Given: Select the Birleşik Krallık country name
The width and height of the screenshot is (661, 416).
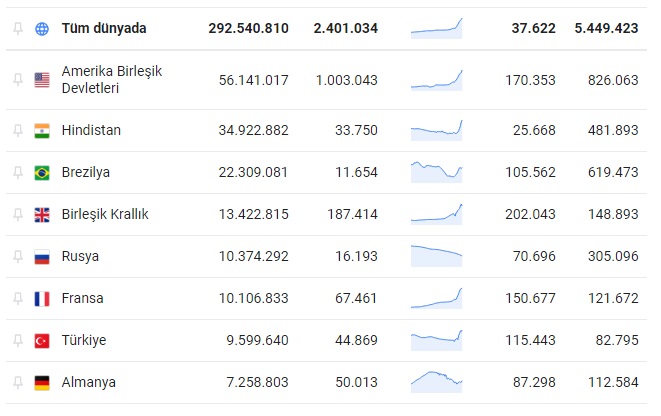Looking at the screenshot, I should coord(105,214).
